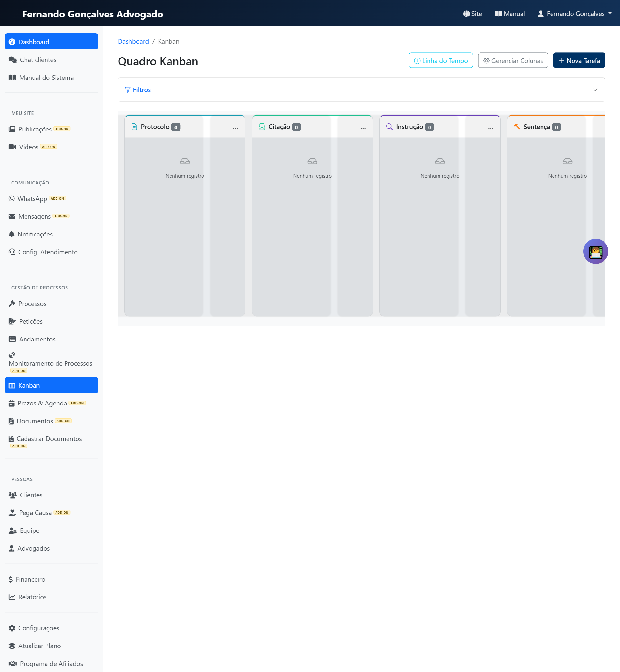Click the Notificações bell icon
620x672 pixels.
click(11, 234)
